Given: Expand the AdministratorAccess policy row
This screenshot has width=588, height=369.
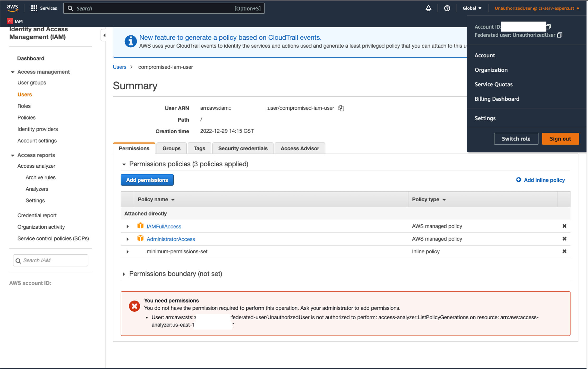Looking at the screenshot, I should point(128,239).
